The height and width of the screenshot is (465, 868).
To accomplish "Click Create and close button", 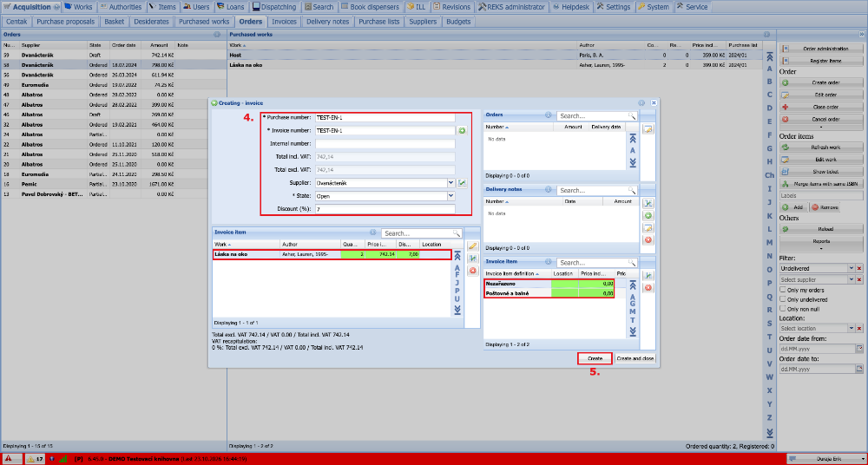I will click(x=635, y=358).
